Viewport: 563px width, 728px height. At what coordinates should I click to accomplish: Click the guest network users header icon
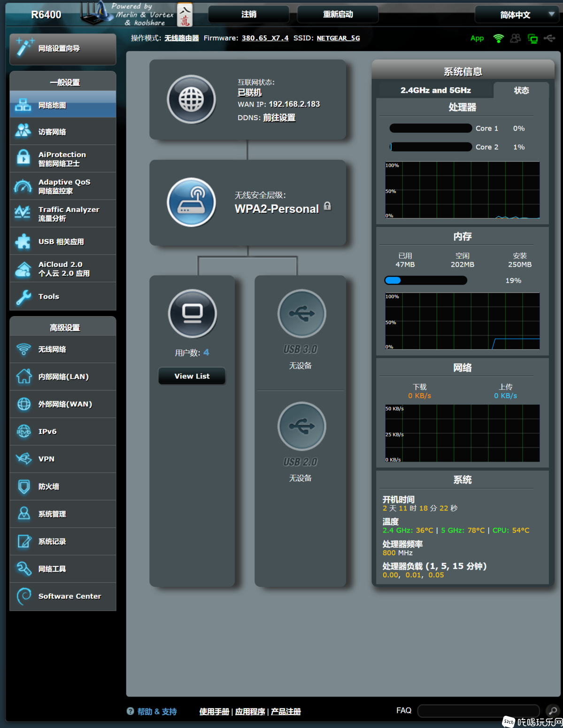pyautogui.click(x=516, y=39)
